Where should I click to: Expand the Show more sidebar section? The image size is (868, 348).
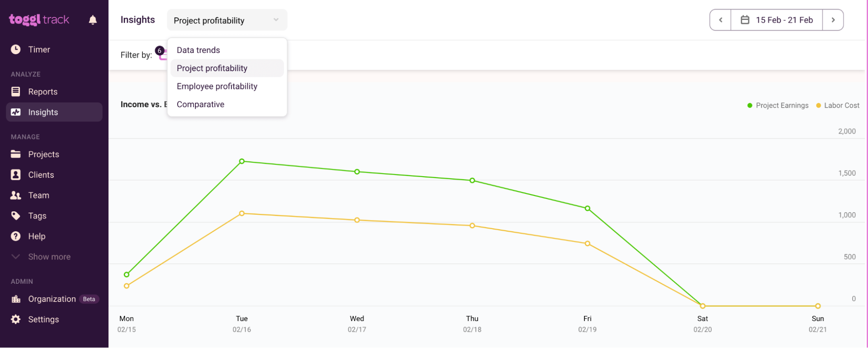pos(49,256)
